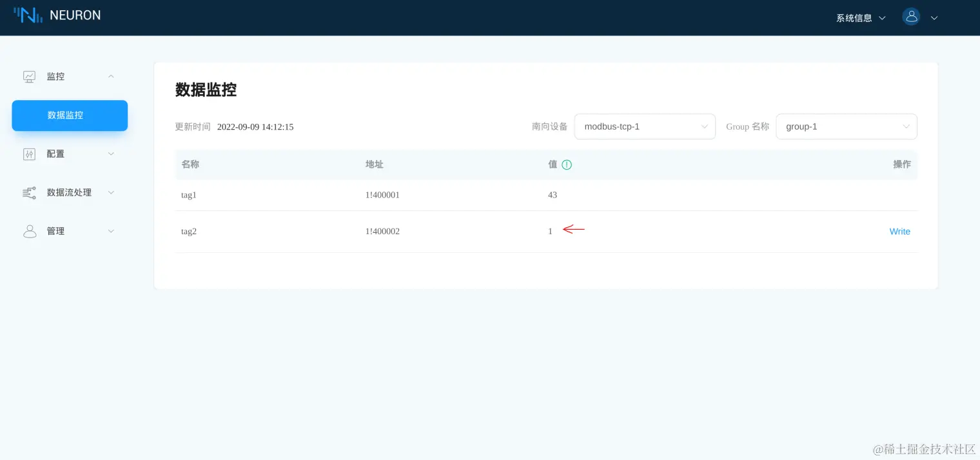980x460 pixels.
Task: Expand the 配置 menu chevron
Action: pyautogui.click(x=111, y=154)
